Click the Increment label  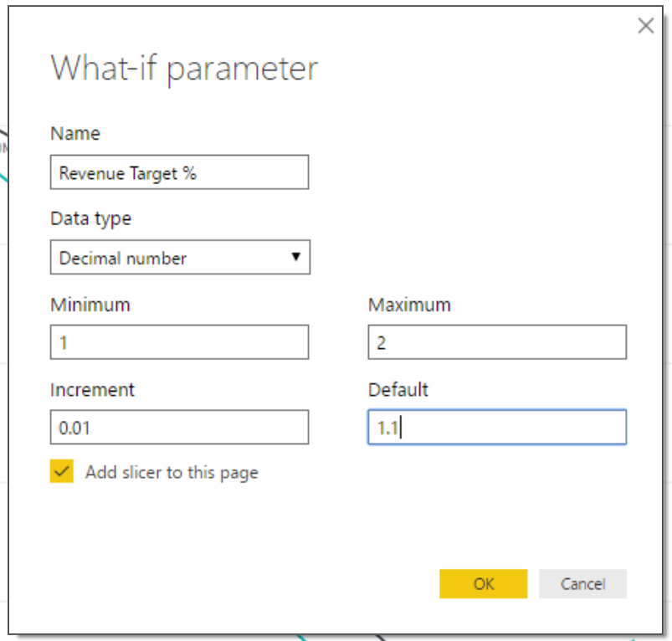92,390
